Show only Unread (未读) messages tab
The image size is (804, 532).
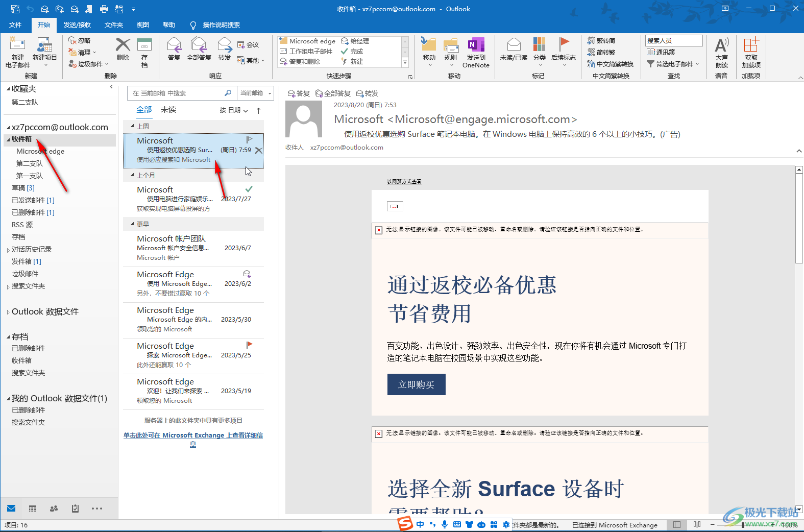(168, 110)
